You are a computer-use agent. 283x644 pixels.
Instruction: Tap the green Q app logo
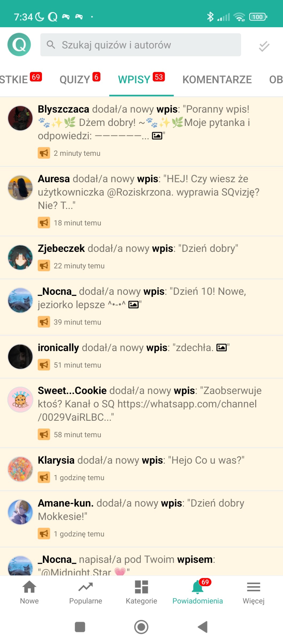[x=19, y=45]
